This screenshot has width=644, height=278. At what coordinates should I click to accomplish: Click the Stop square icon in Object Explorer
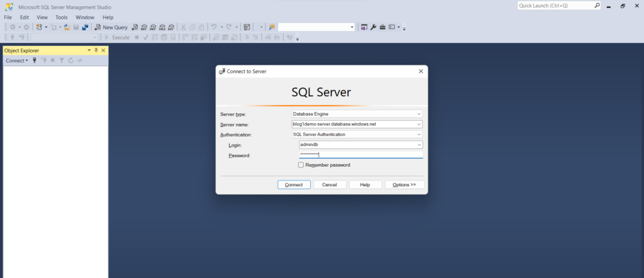click(x=53, y=60)
